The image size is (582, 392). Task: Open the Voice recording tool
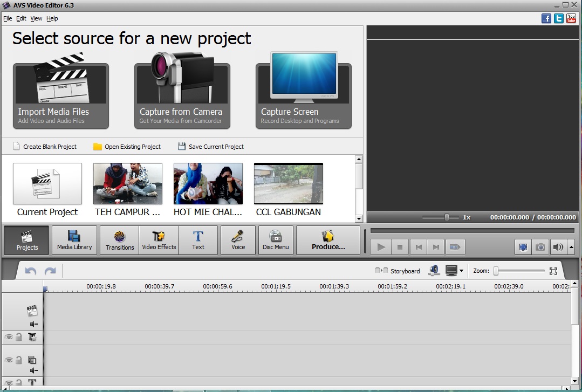pos(237,240)
